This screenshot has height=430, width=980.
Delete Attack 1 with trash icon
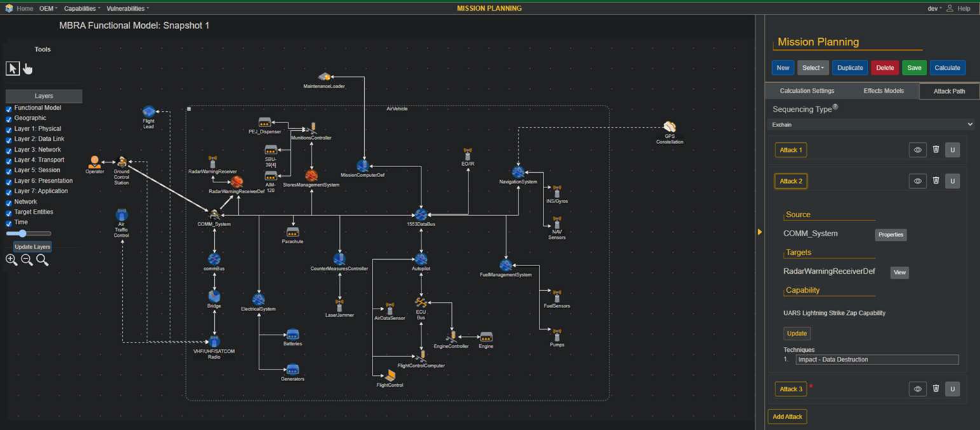[x=936, y=150]
